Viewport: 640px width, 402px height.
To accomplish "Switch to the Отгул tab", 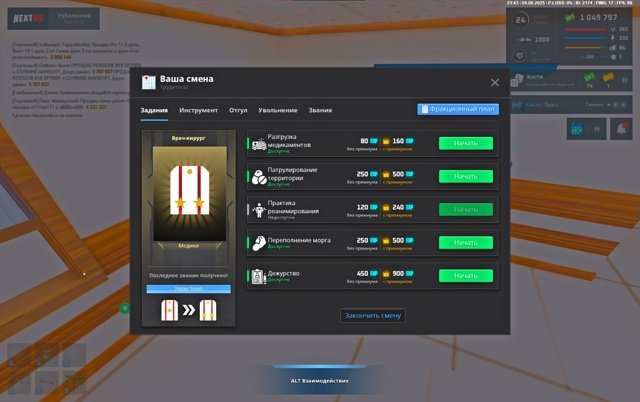I will pos(238,110).
